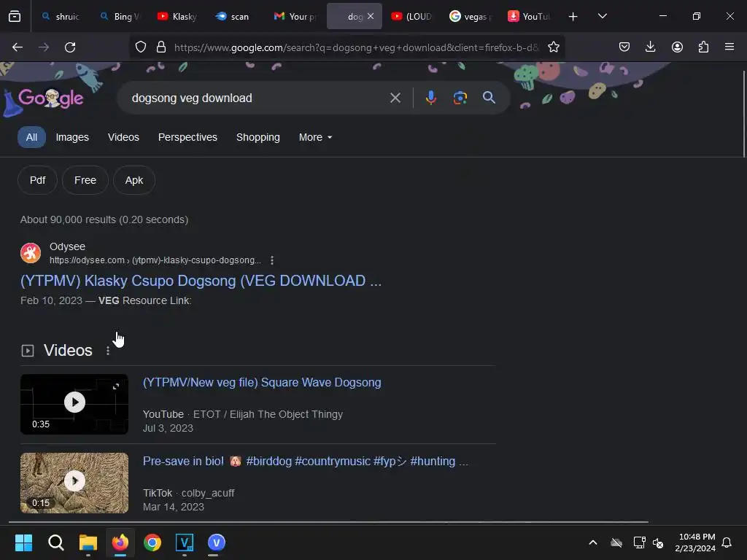The width and height of the screenshot is (747, 560).
Task: Launch Chrome from the taskbar
Action: (x=152, y=542)
